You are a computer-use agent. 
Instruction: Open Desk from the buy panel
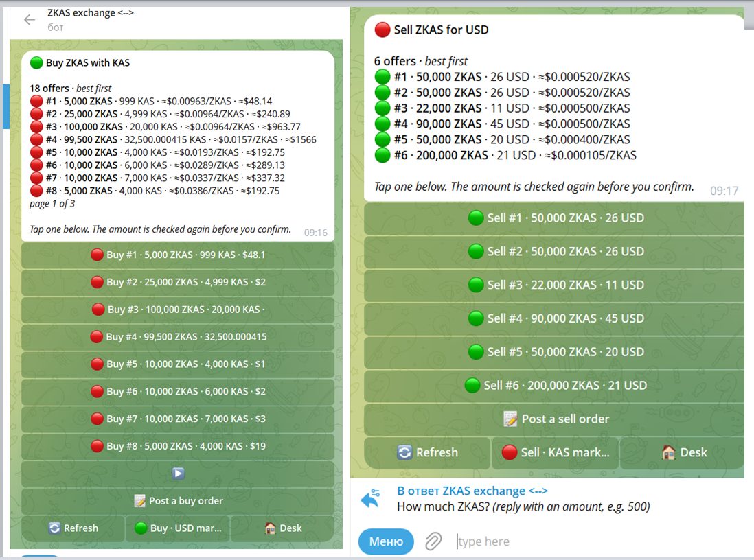pyautogui.click(x=283, y=528)
